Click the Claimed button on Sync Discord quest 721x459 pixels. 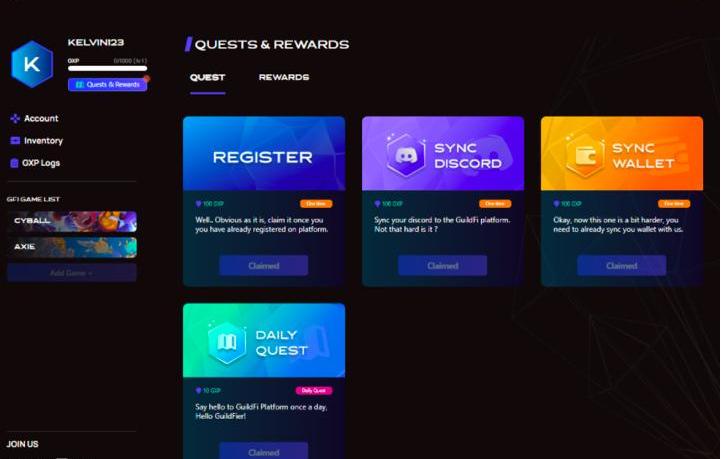(442, 265)
